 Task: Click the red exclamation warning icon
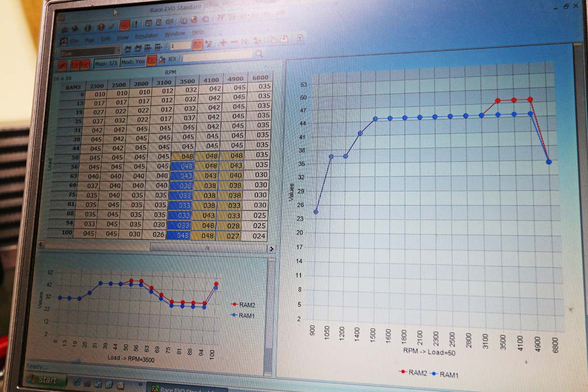101,27
